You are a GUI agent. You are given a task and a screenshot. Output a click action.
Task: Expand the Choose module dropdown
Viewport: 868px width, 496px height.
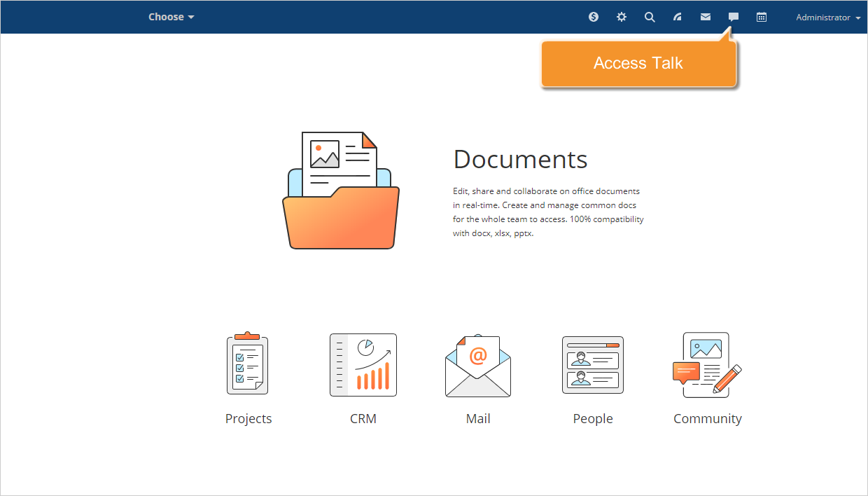pyautogui.click(x=171, y=17)
